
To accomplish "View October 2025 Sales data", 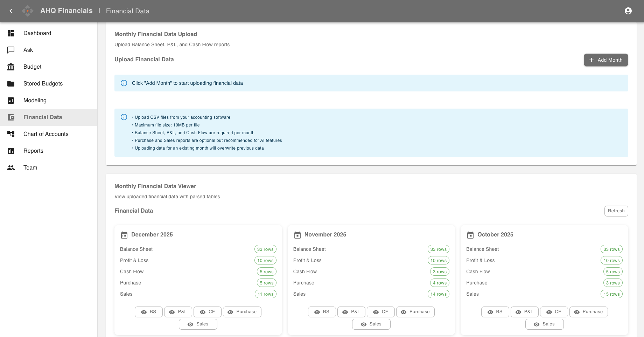I will coord(544,324).
